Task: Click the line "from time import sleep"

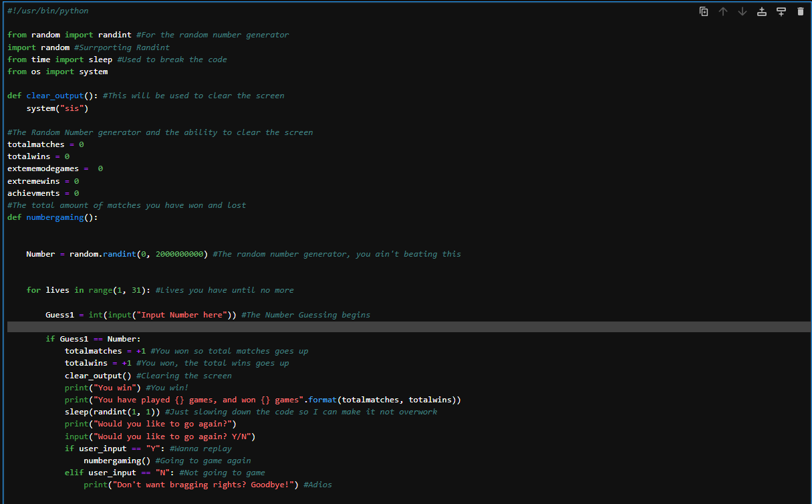Action: click(60, 59)
